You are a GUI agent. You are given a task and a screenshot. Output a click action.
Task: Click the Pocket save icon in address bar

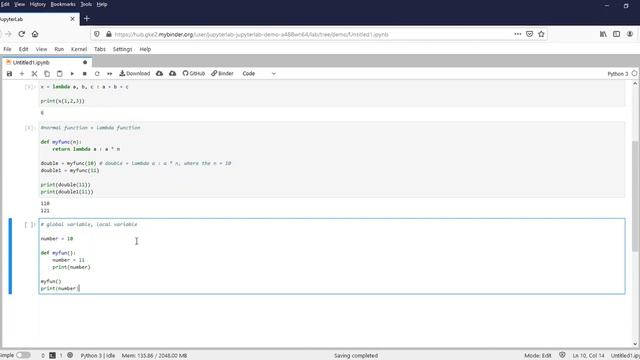[x=529, y=34]
